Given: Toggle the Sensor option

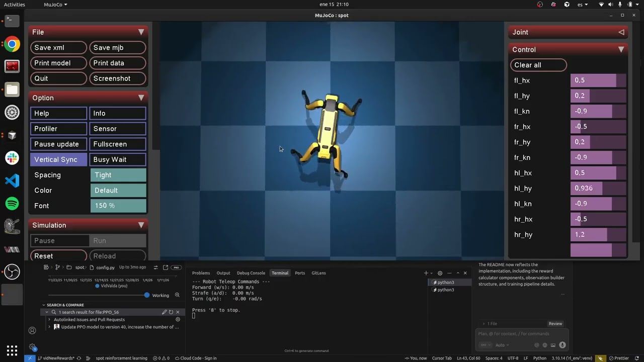Looking at the screenshot, I should coord(118,129).
